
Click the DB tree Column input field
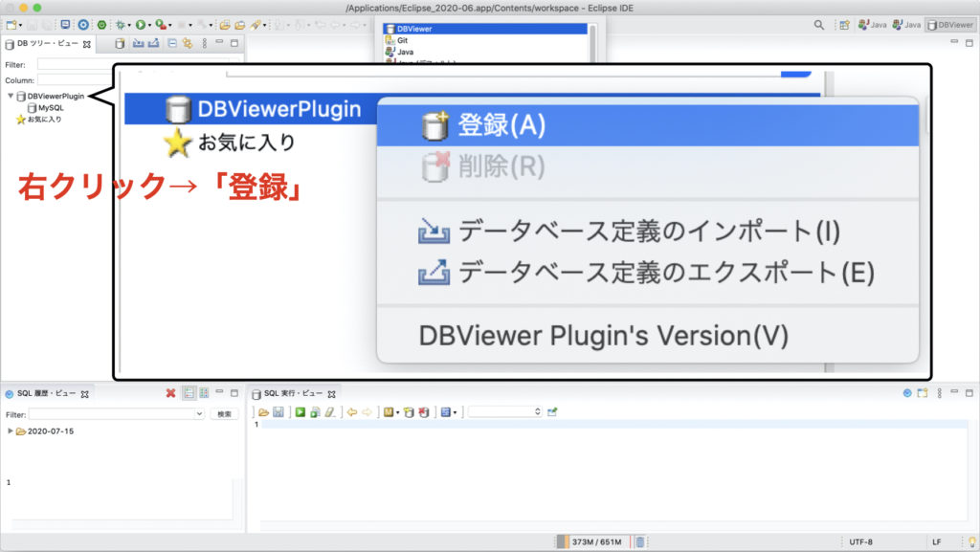[x=75, y=80]
